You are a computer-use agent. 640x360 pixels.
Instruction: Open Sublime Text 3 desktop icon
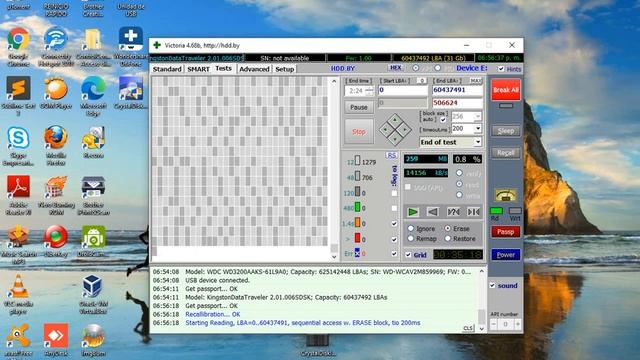(x=18, y=96)
